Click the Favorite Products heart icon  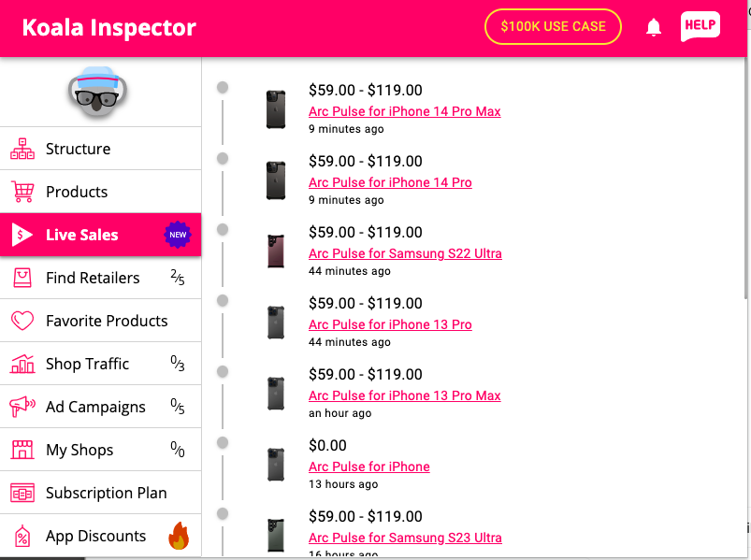[x=22, y=321]
